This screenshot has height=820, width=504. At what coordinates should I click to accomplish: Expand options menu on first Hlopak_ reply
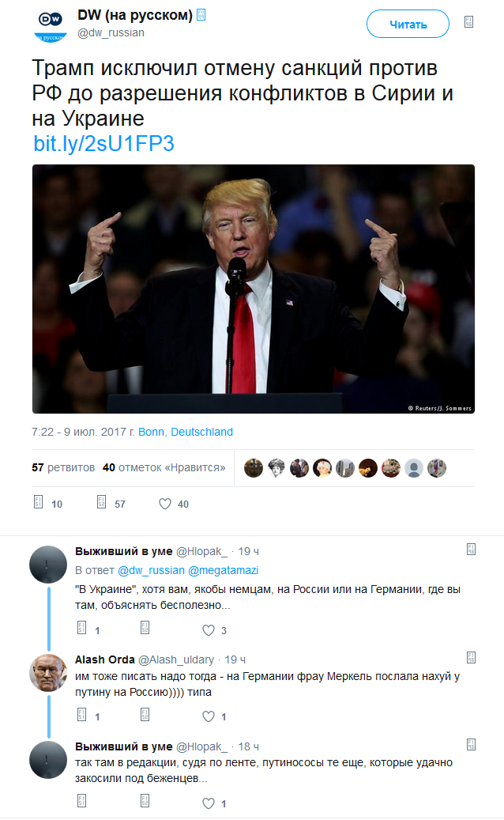(471, 549)
